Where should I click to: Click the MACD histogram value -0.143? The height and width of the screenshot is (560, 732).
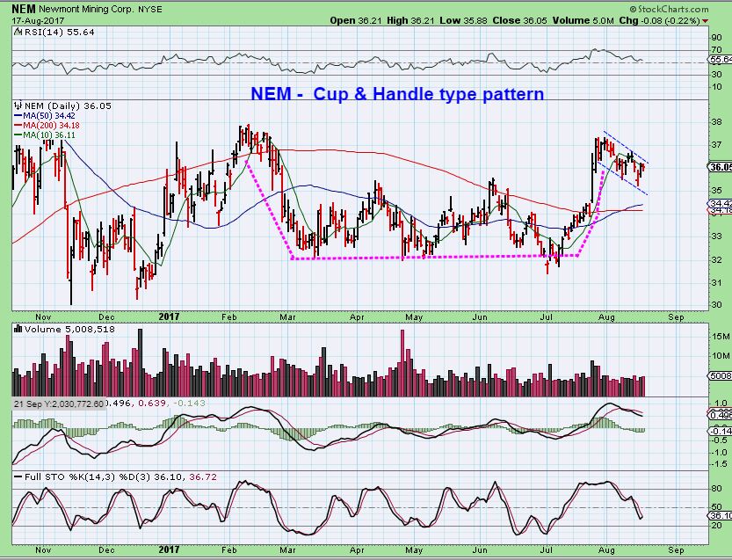tap(189, 403)
